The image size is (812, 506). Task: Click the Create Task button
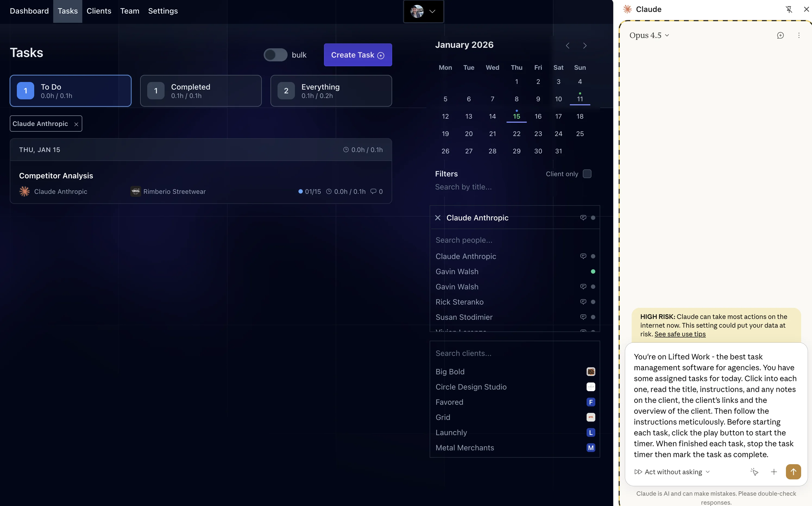[x=358, y=55]
